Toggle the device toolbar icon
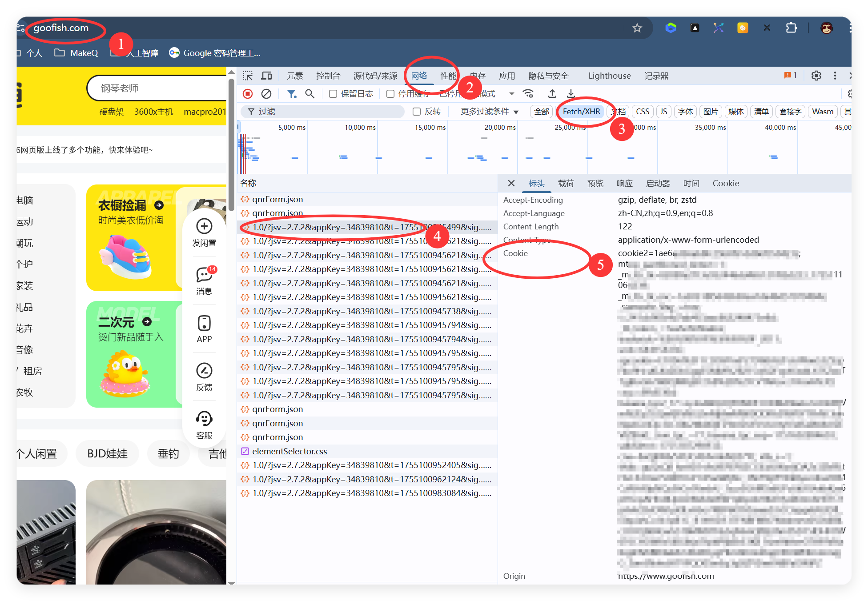This screenshot has width=868, height=601. (266, 76)
